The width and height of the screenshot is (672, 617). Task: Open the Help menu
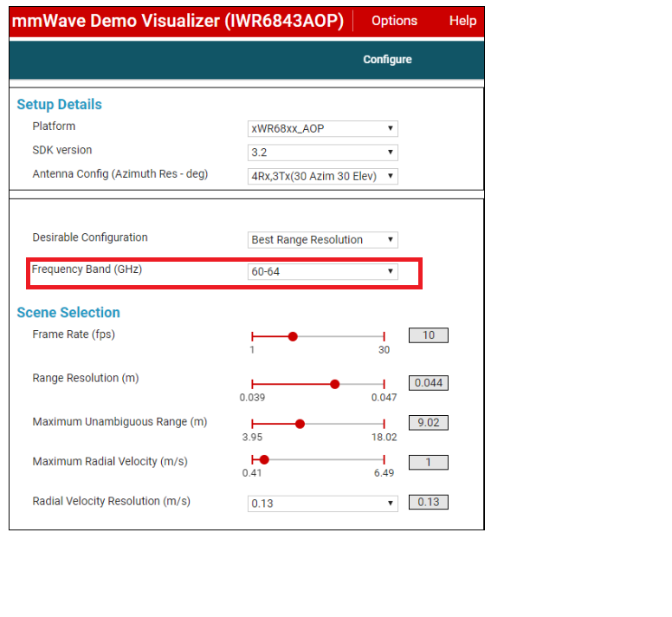pos(462,21)
